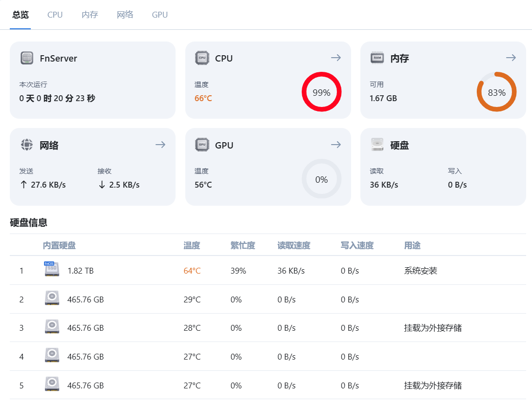The image size is (532, 406).
Task: Open CPU details via arrow
Action: tap(336, 58)
